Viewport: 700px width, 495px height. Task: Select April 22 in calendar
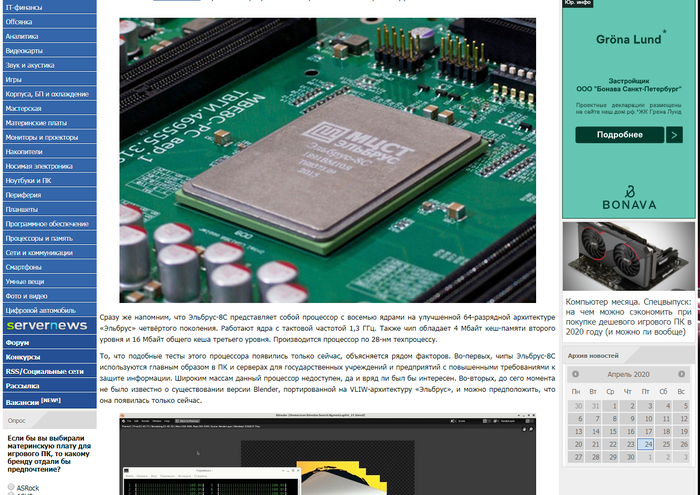tap(610, 444)
